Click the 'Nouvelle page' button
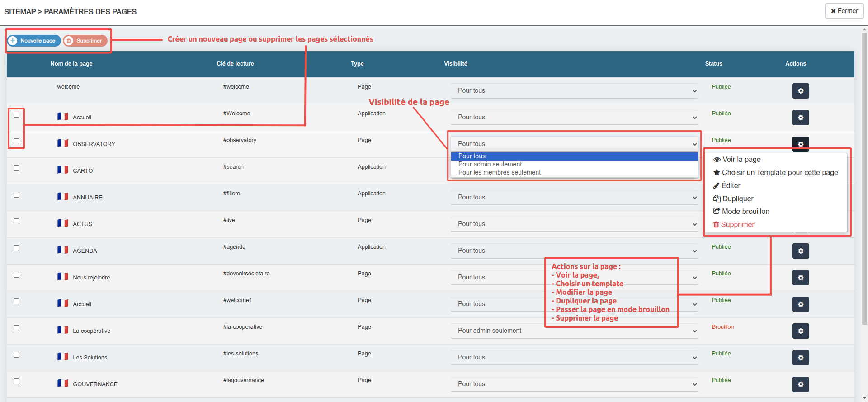Image resolution: width=868 pixels, height=402 pixels. point(34,41)
